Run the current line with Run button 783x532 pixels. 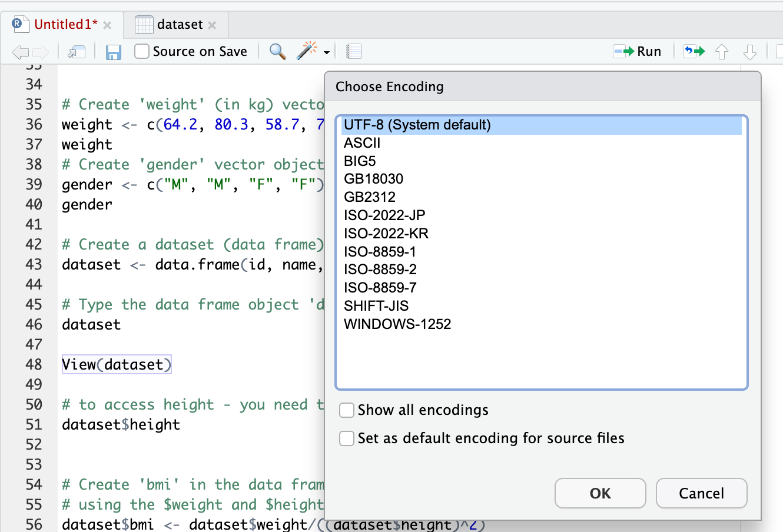click(x=638, y=52)
